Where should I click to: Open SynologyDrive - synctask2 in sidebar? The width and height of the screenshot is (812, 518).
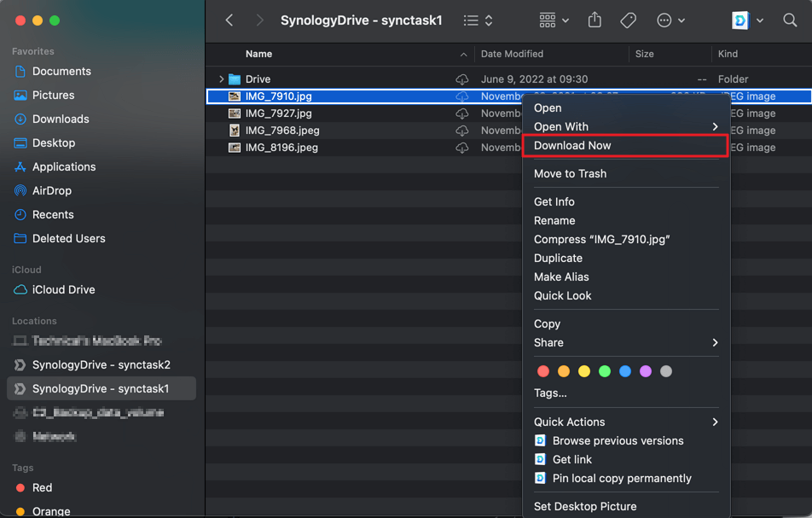(x=101, y=364)
